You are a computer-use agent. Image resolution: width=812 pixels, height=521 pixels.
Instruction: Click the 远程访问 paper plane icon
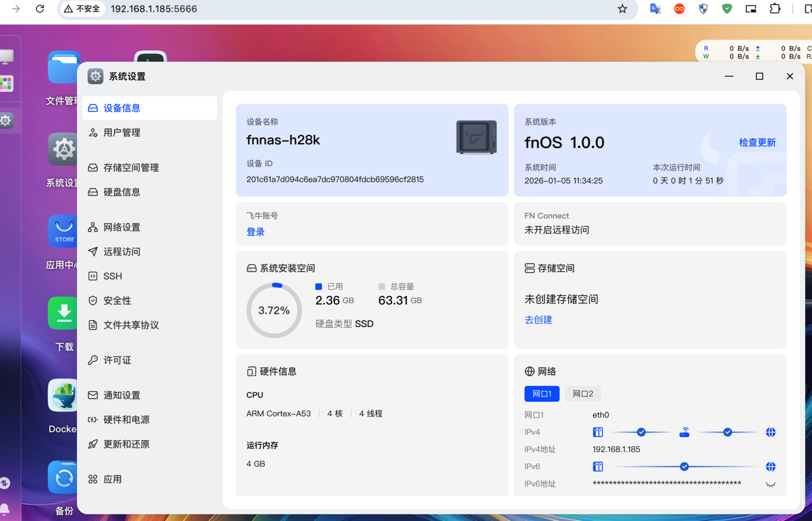93,252
